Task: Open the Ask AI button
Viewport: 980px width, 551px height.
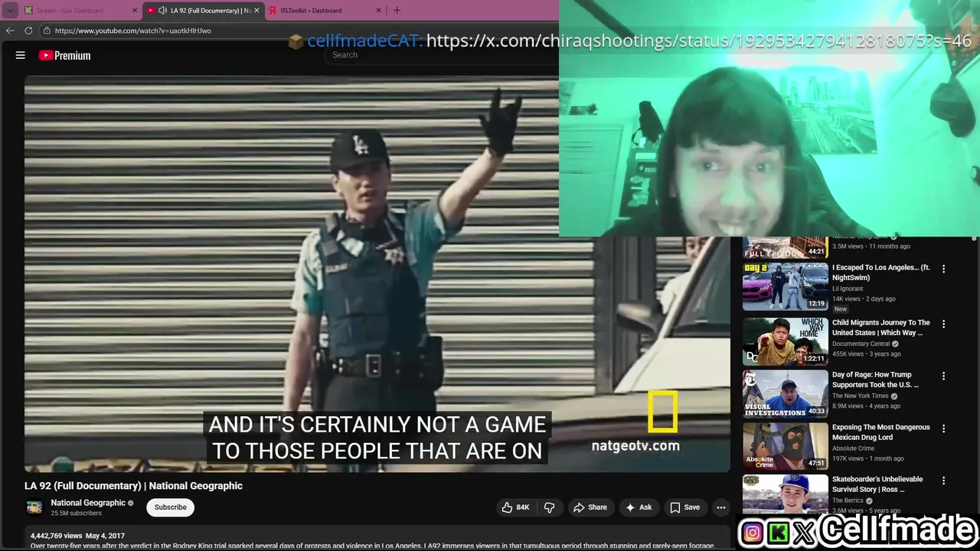Action: point(639,507)
